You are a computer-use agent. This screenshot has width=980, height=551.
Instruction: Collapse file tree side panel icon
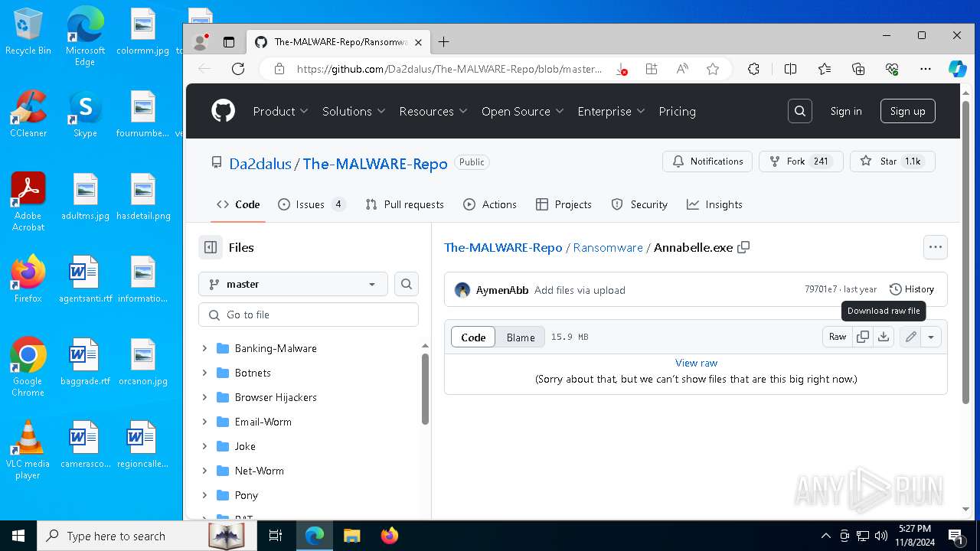[x=211, y=247]
